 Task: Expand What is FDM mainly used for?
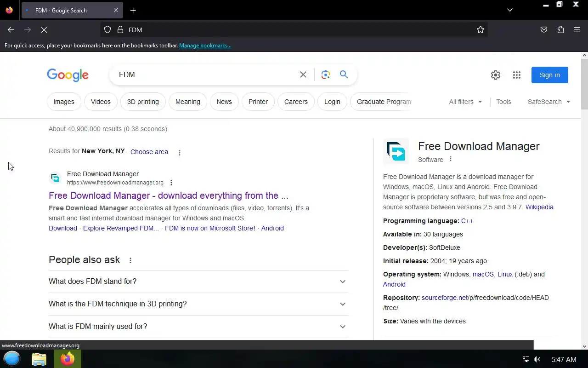198,327
